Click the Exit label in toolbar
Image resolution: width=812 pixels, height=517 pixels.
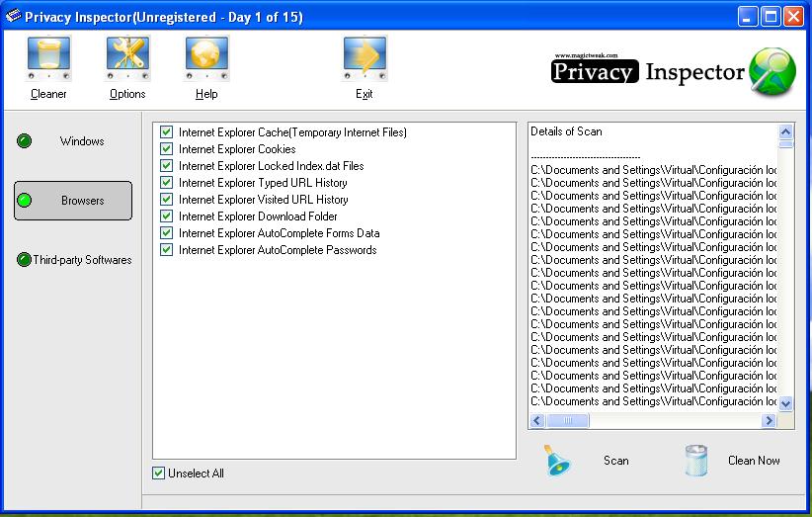tap(365, 94)
